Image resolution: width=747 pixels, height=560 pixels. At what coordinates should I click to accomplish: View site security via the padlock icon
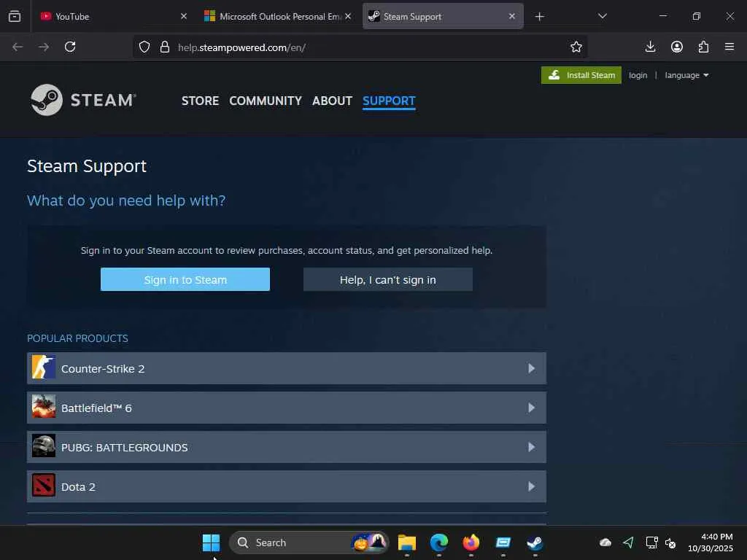[x=165, y=47]
